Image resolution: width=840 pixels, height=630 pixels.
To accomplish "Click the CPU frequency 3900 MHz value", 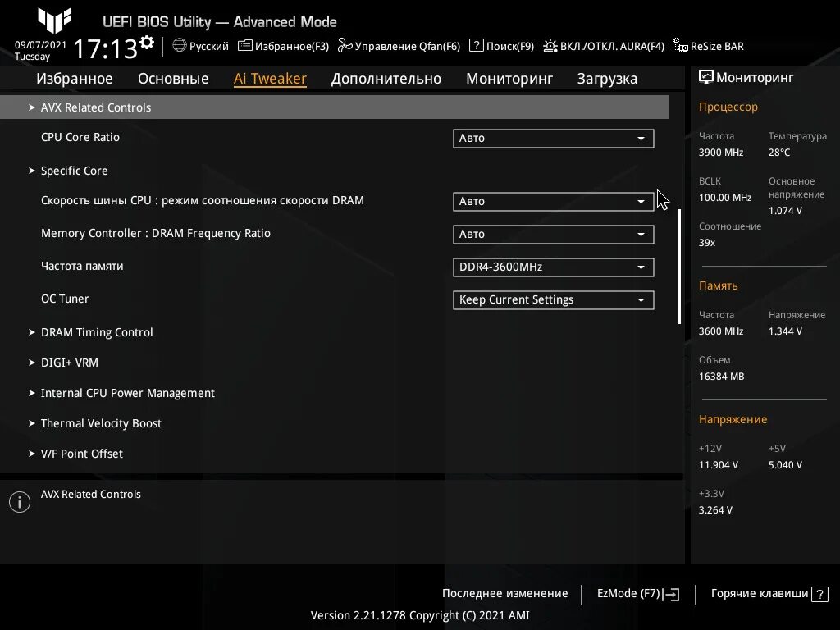I will pos(720,153).
